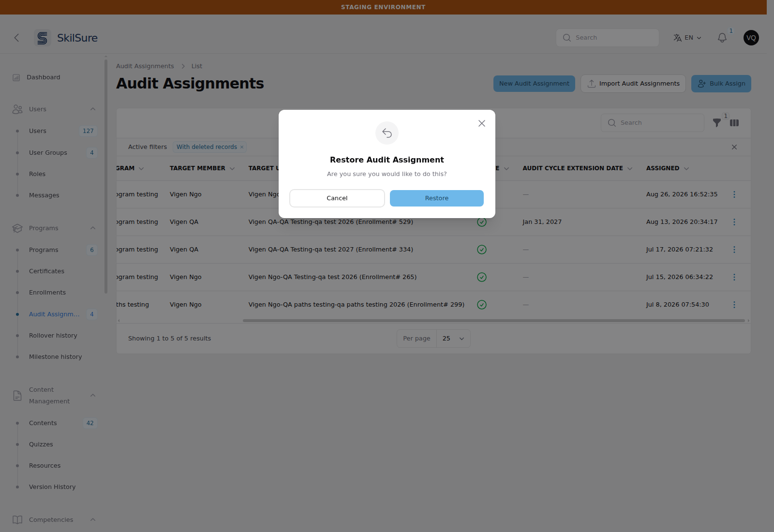Image resolution: width=774 pixels, height=532 pixels.
Task: Sort by Target Member column
Action: click(x=202, y=168)
